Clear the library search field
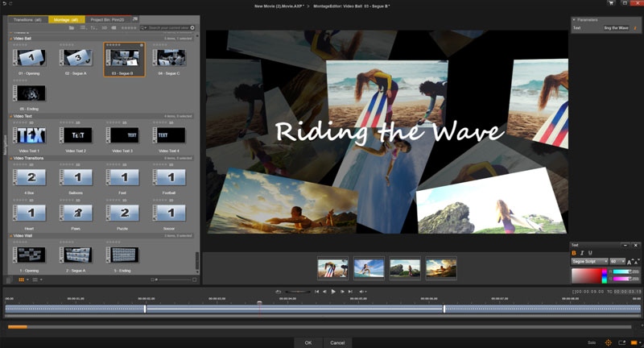This screenshot has height=348, width=644. click(x=192, y=28)
